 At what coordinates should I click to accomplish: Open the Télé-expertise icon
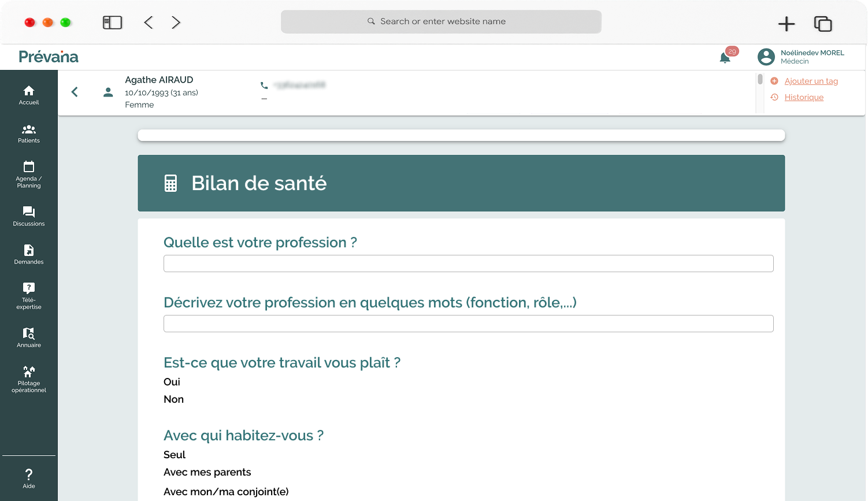click(29, 288)
